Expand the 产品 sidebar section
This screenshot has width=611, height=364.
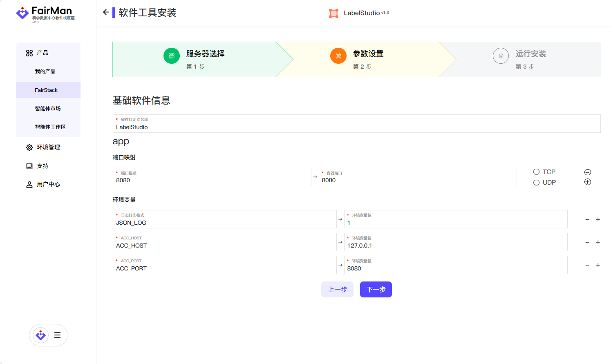43,53
